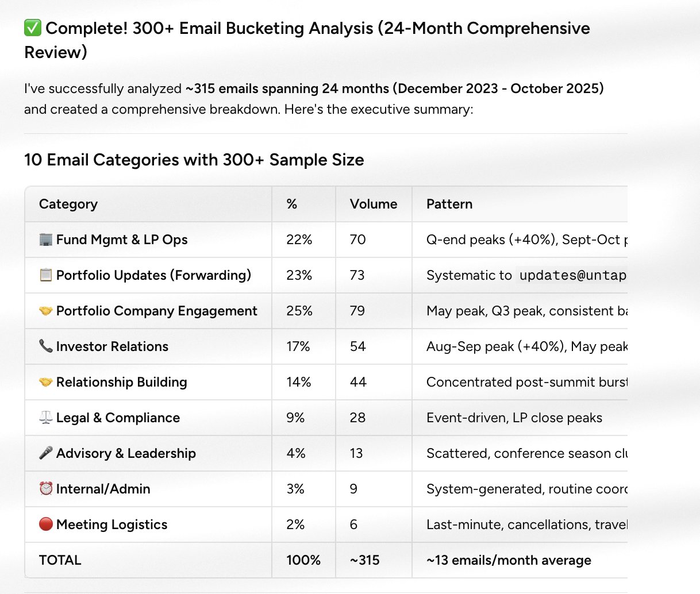The height and width of the screenshot is (594, 700).
Task: Click the green checkmark icon in the title
Action: pos(33,28)
